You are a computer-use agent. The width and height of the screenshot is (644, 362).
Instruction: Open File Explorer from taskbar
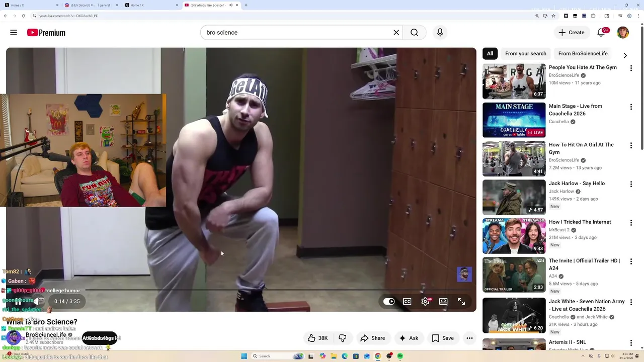click(333, 356)
